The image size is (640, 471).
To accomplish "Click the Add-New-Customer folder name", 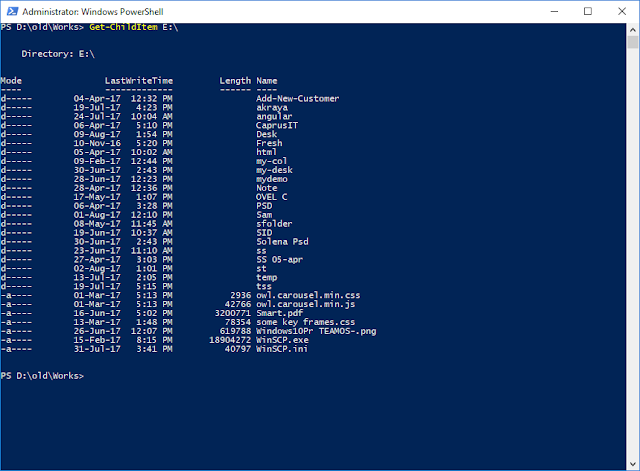I will coord(297,98).
